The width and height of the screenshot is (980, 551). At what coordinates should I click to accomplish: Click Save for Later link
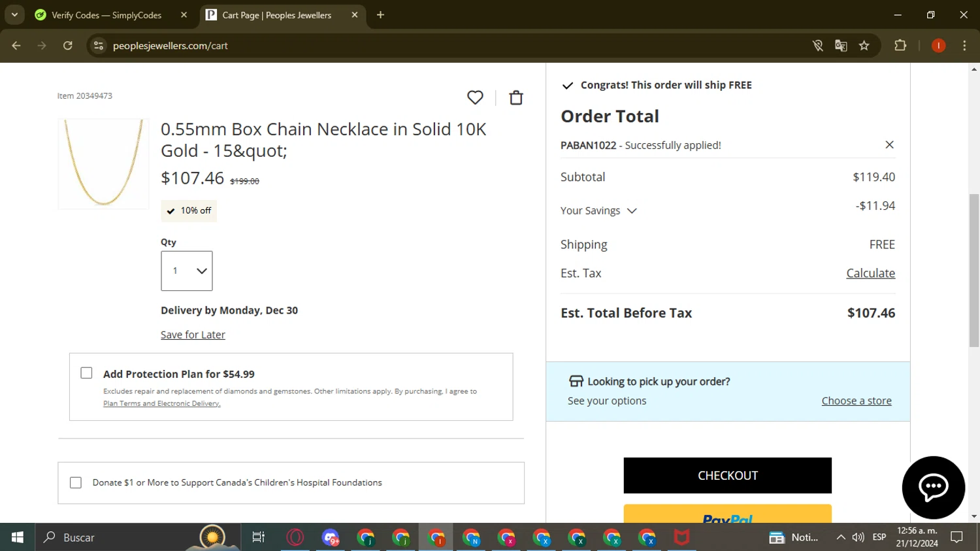[x=193, y=335]
